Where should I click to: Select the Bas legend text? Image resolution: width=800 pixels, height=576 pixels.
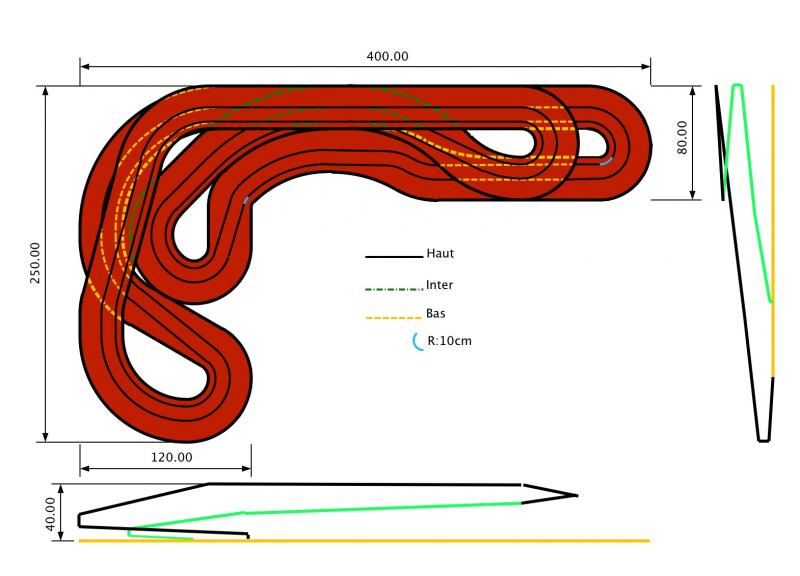[x=436, y=313]
